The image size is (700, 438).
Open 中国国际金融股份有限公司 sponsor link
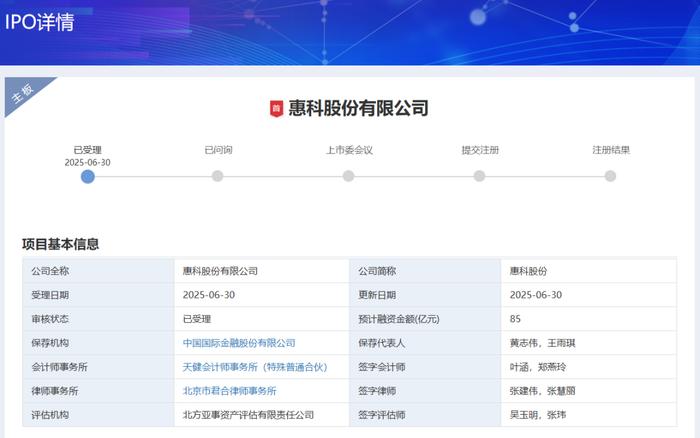click(239, 343)
